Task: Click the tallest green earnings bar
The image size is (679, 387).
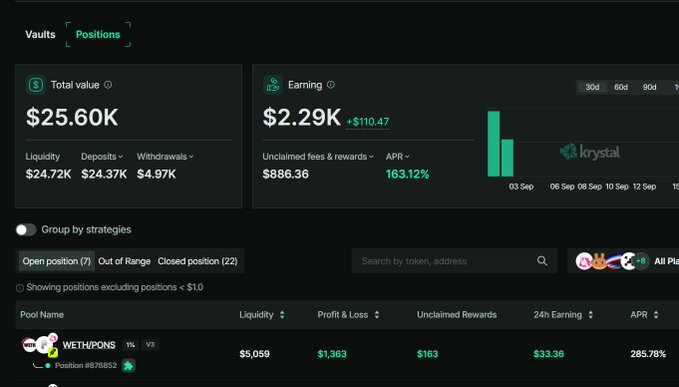Action: (x=494, y=144)
